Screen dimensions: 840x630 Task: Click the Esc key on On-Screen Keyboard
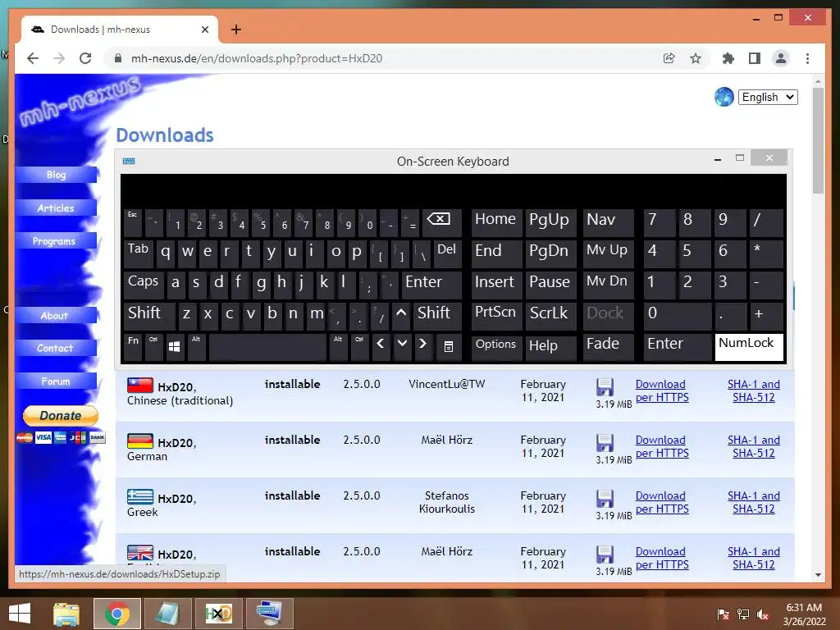(133, 223)
